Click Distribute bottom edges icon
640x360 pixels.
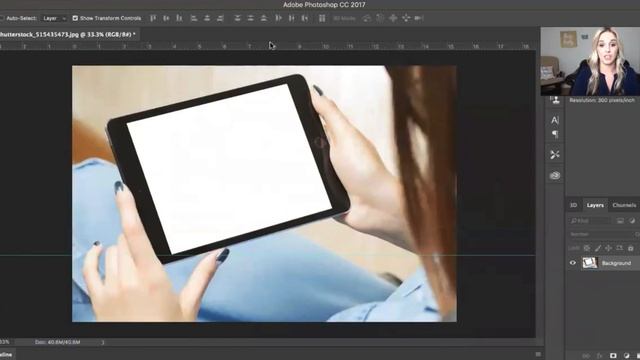click(x=264, y=18)
